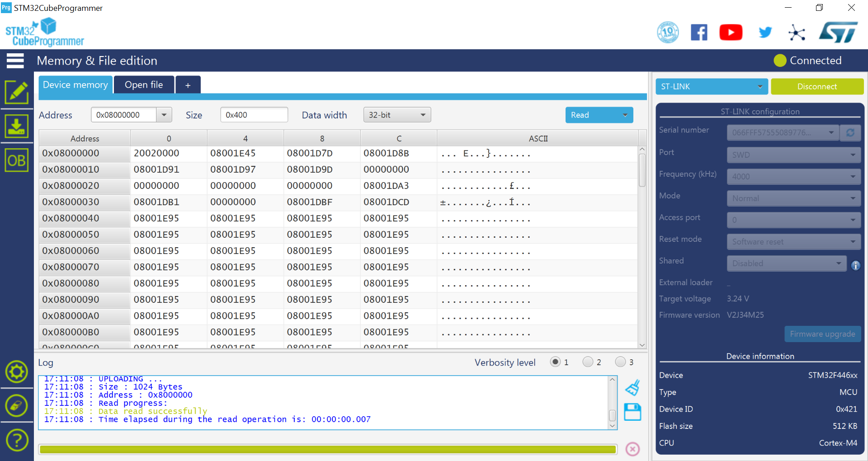Open the full chip erase icon
The width and height of the screenshot is (868, 461).
pyautogui.click(x=17, y=406)
